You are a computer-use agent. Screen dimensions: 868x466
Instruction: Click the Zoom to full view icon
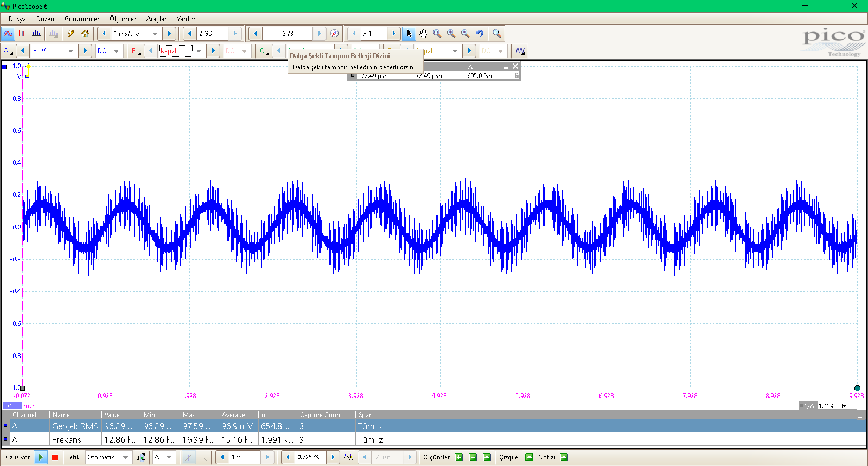(496, 34)
